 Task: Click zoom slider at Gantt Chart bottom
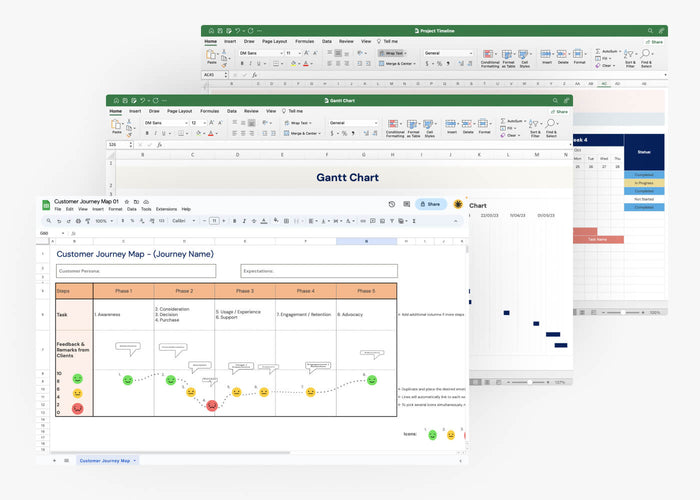click(x=531, y=381)
